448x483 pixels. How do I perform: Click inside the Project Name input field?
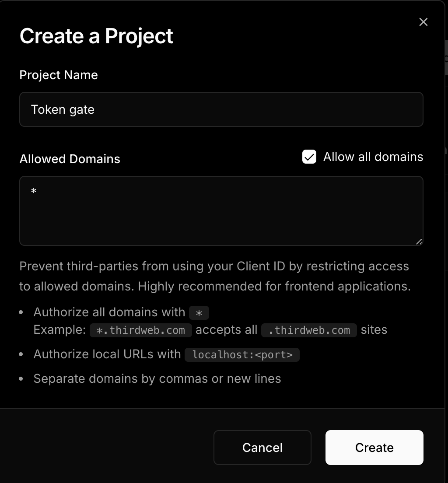pyautogui.click(x=221, y=109)
